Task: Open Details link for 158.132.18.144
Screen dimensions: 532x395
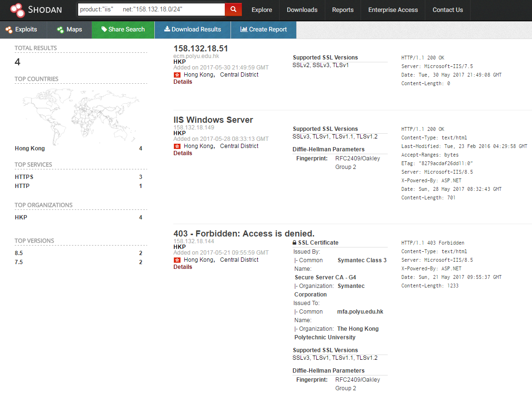Action: pyautogui.click(x=182, y=267)
